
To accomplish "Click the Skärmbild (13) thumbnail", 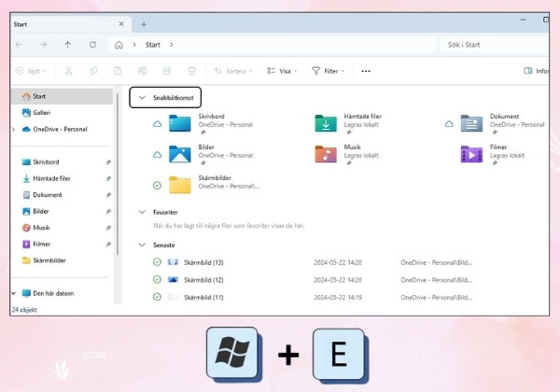I will [173, 262].
